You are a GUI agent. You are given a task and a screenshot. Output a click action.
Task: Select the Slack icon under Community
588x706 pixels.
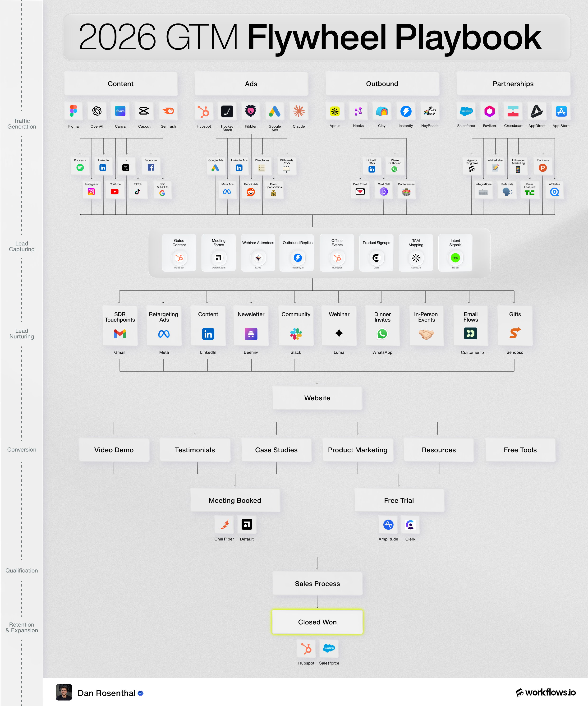tap(296, 334)
